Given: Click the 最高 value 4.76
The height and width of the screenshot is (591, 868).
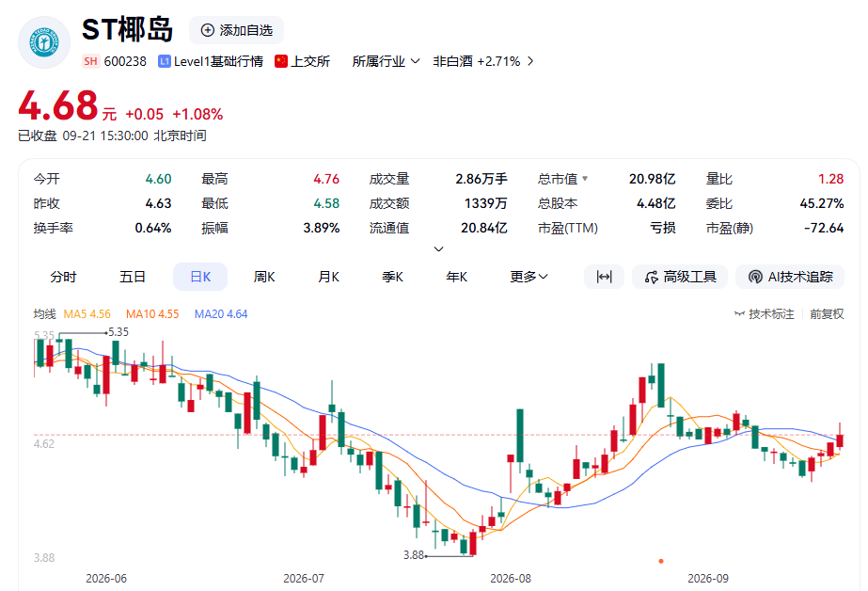Looking at the screenshot, I should (326, 179).
